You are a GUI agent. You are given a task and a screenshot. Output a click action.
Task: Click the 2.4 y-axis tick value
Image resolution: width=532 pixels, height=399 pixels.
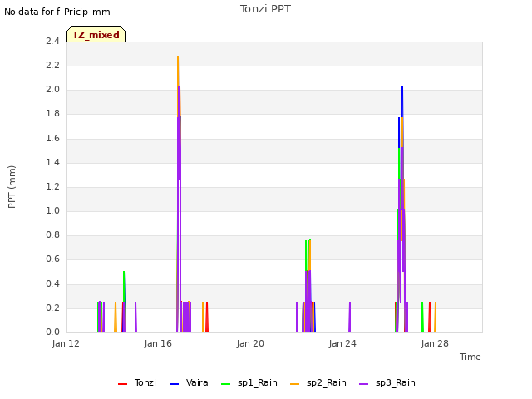pos(52,41)
